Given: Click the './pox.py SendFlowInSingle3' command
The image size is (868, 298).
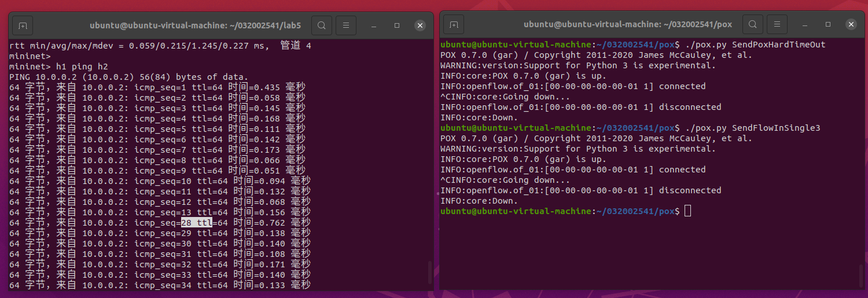Looking at the screenshot, I should pyautogui.click(x=753, y=128).
